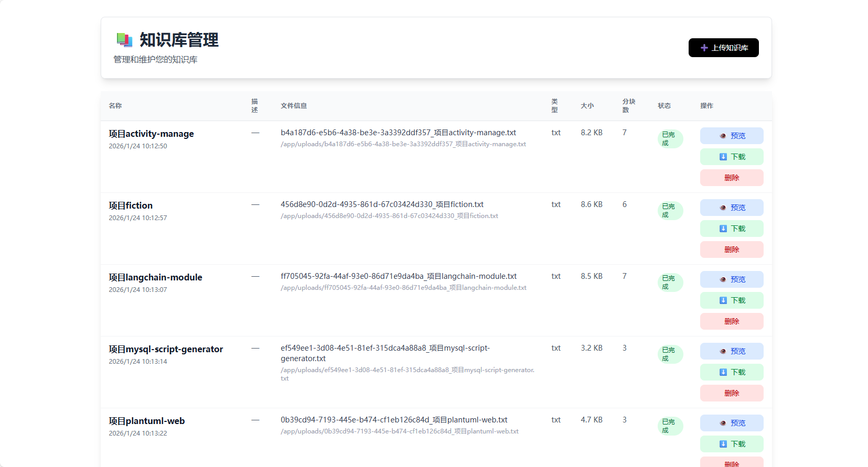
Task: Download the 项目langchain-module file
Action: [x=731, y=300]
